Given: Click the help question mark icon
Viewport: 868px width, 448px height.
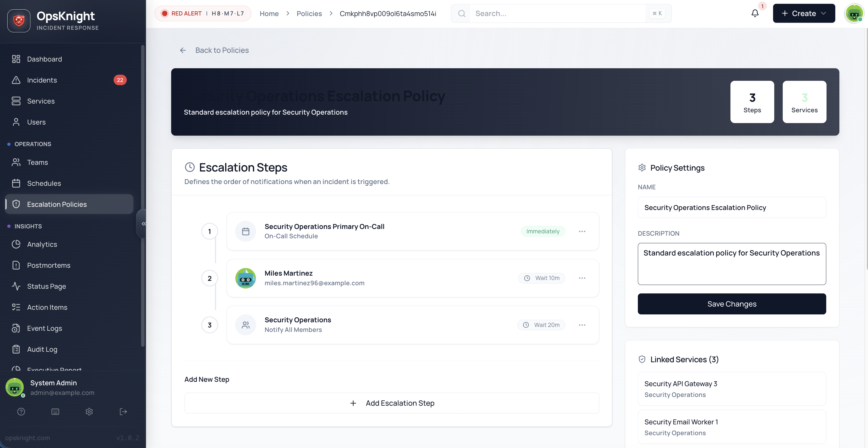Looking at the screenshot, I should click(21, 411).
